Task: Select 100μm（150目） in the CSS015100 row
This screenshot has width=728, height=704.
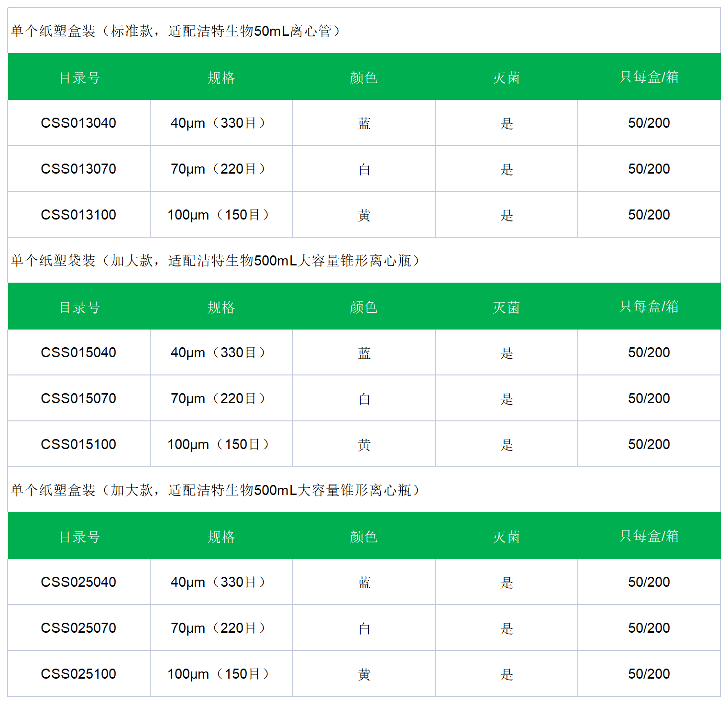Action: pos(220,444)
